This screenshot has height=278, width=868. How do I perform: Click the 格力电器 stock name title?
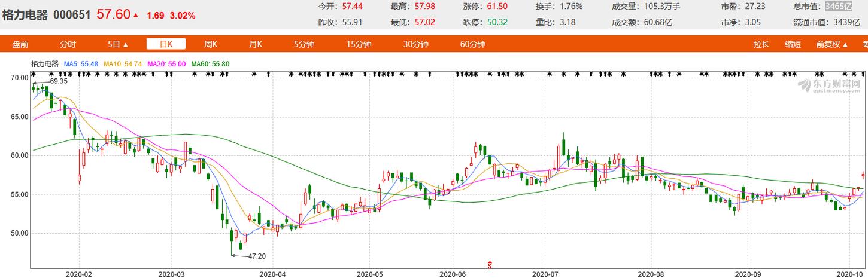point(25,15)
